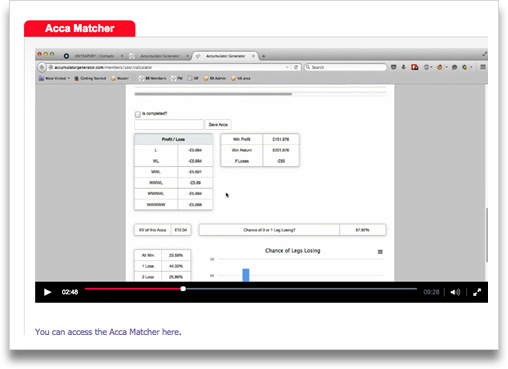Expand the address bar history dropdown arrow
The width and height of the screenshot is (508, 369).
click(x=287, y=67)
